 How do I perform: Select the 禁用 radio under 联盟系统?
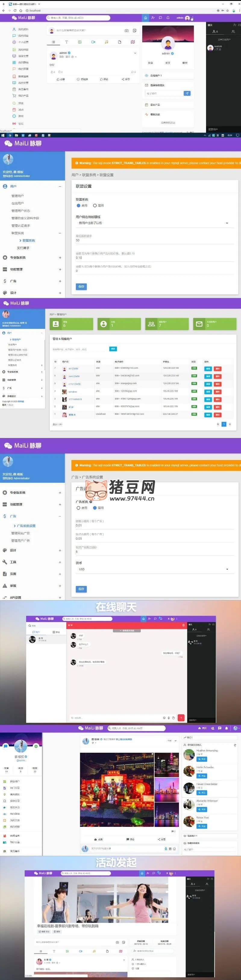[95, 205]
